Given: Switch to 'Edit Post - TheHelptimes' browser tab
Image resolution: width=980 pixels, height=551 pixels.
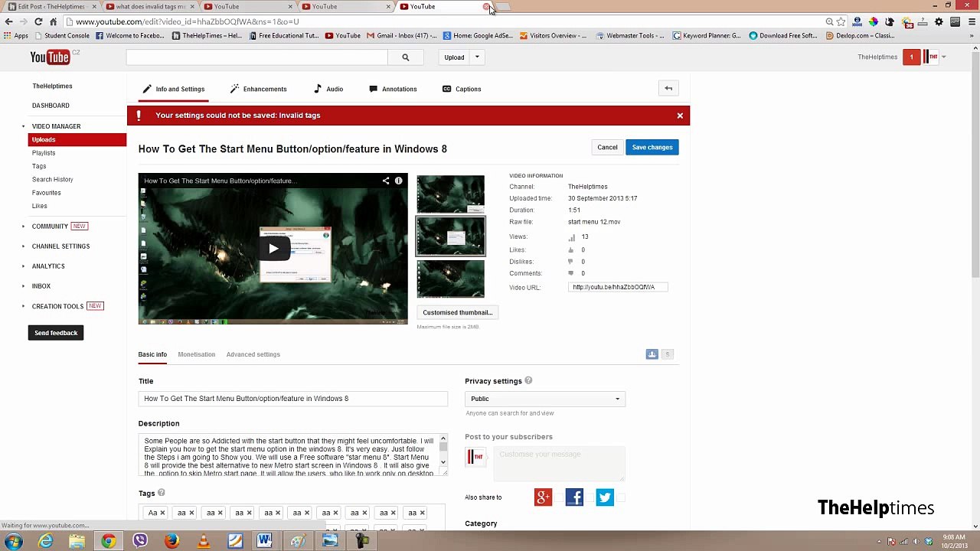Looking at the screenshot, I should click(x=51, y=7).
